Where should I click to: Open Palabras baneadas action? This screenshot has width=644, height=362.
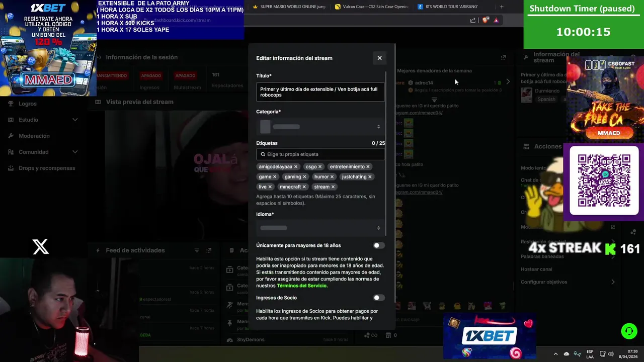pyautogui.click(x=542, y=256)
